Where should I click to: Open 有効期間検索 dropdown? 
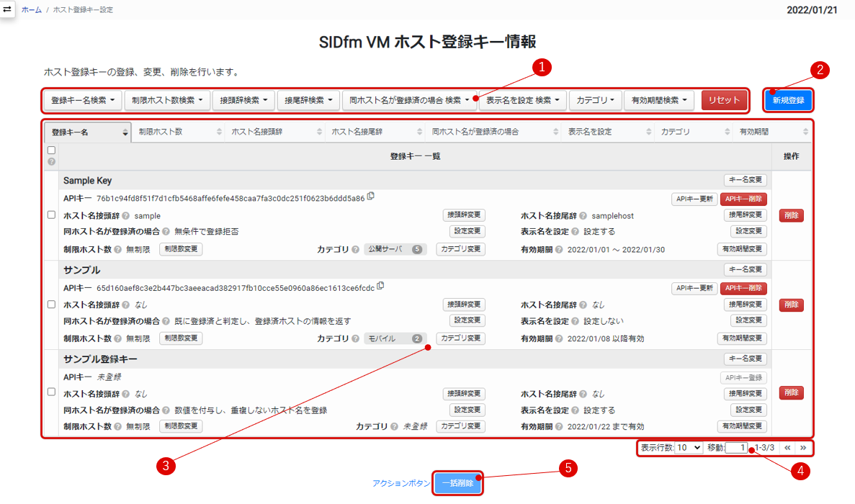click(659, 100)
